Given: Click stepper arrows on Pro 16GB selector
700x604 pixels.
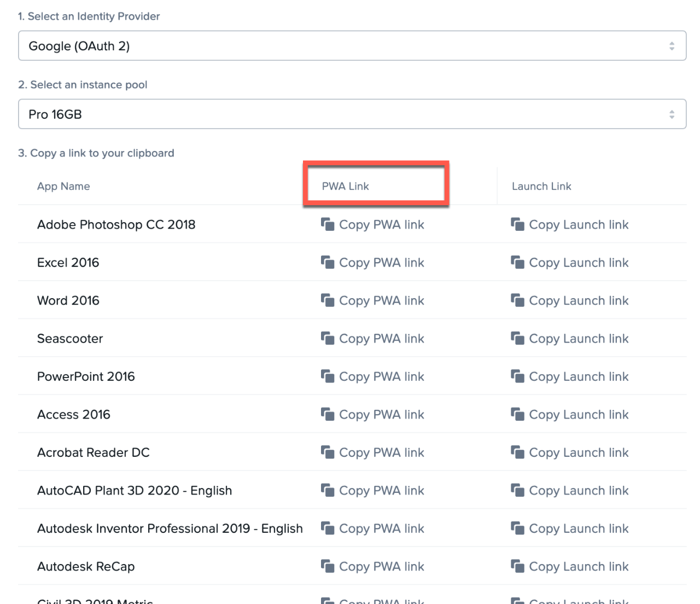Looking at the screenshot, I should tap(672, 114).
